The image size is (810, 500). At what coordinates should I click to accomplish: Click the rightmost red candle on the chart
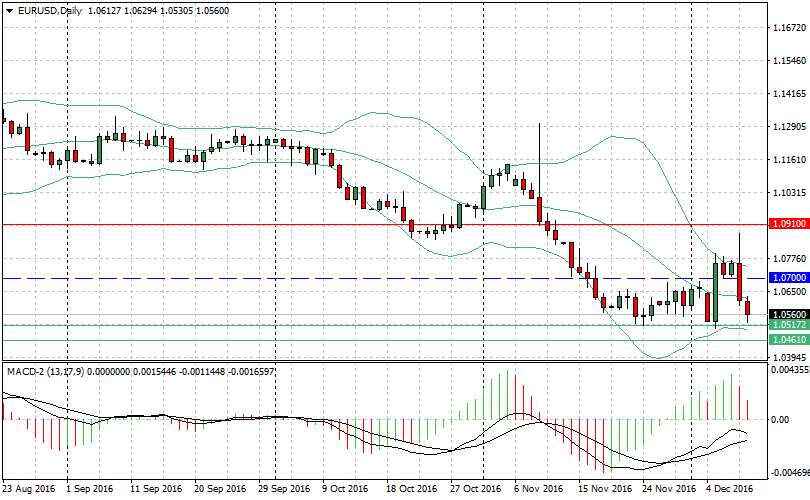748,310
